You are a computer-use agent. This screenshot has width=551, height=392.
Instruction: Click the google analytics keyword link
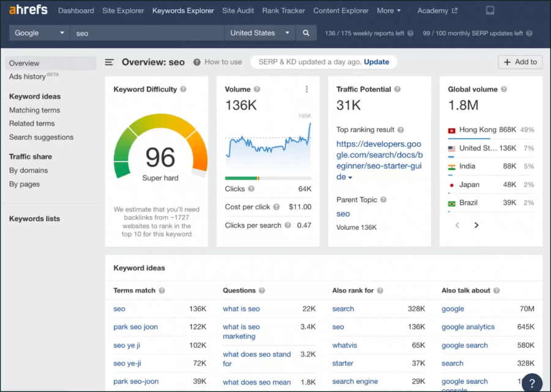pos(468,327)
